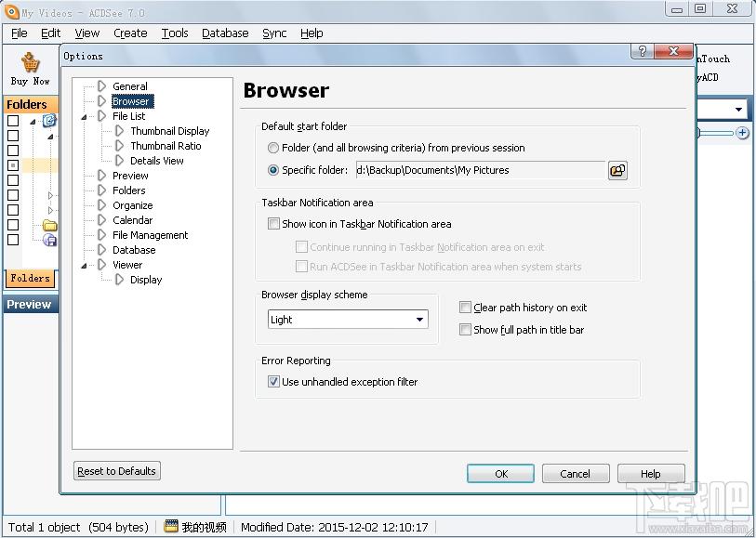The height and width of the screenshot is (538, 756).
Task: Open the Browser display scheme Light dropdown
Action: click(x=348, y=320)
